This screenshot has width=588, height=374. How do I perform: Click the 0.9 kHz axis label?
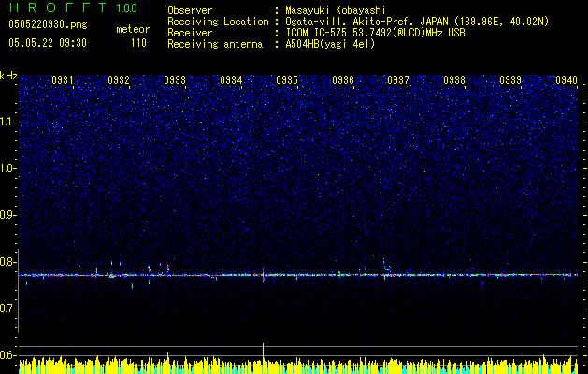[7, 214]
